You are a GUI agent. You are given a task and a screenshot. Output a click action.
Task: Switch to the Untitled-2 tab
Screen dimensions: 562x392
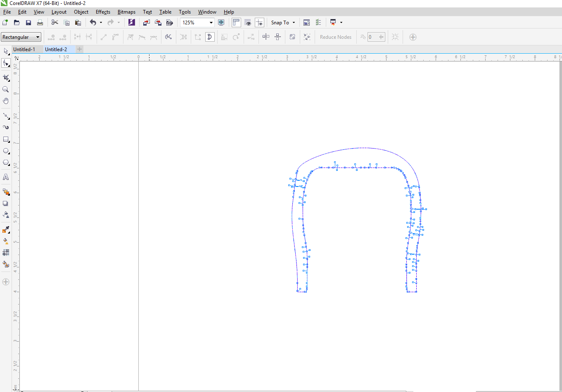[56, 50]
